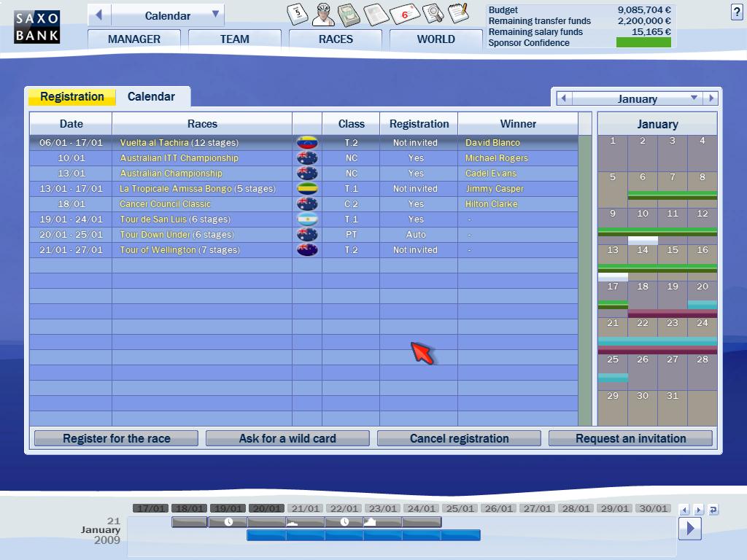This screenshot has width=747, height=560.
Task: Click Request an invitation button
Action: click(630, 438)
